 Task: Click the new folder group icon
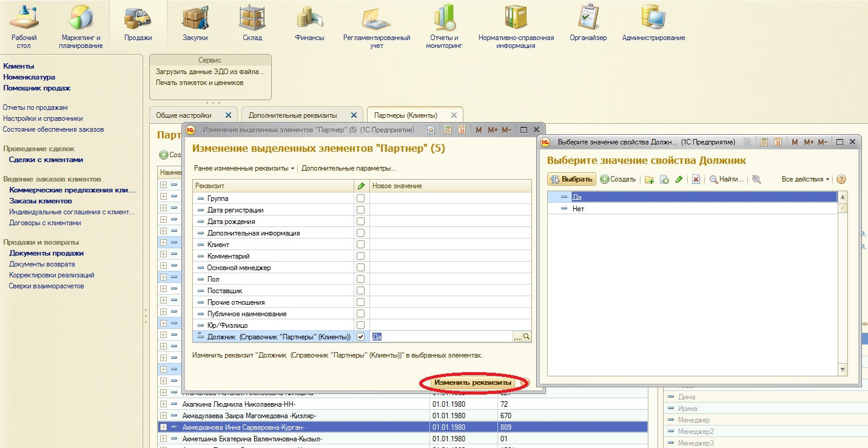tap(649, 180)
